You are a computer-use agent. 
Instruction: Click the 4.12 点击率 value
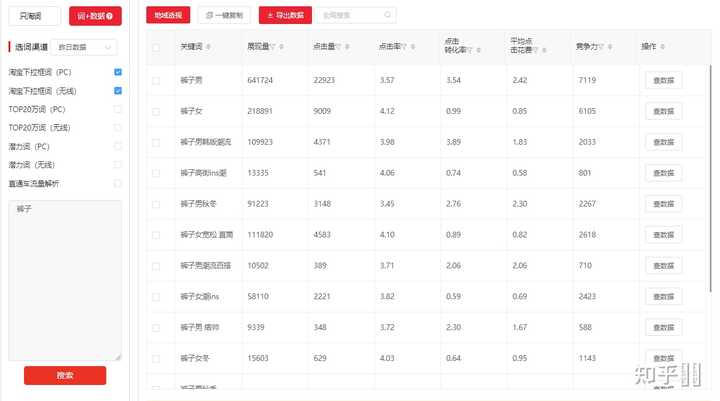pos(387,111)
